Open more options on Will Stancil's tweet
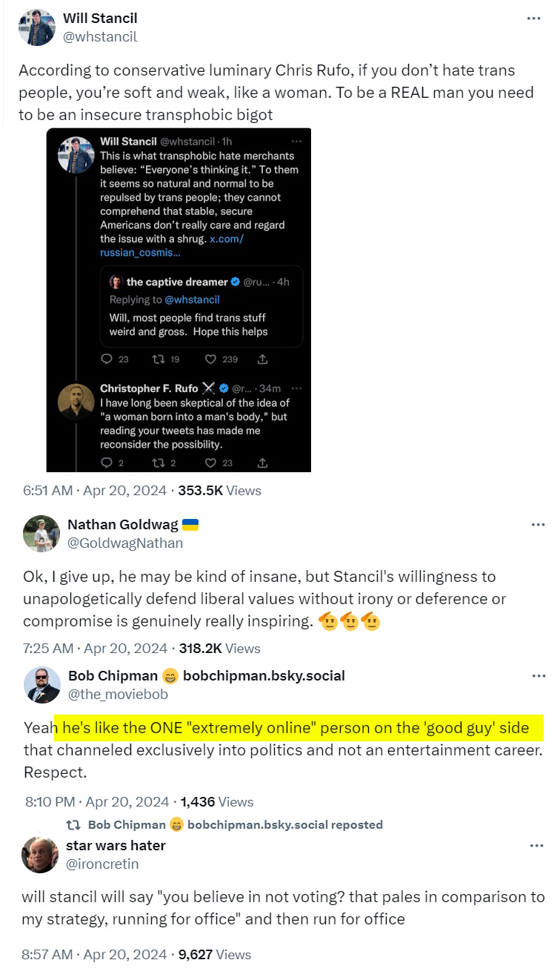 pyautogui.click(x=533, y=18)
